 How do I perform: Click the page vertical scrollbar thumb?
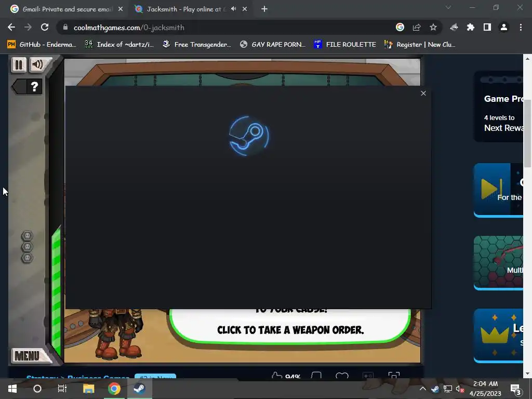(x=527, y=134)
